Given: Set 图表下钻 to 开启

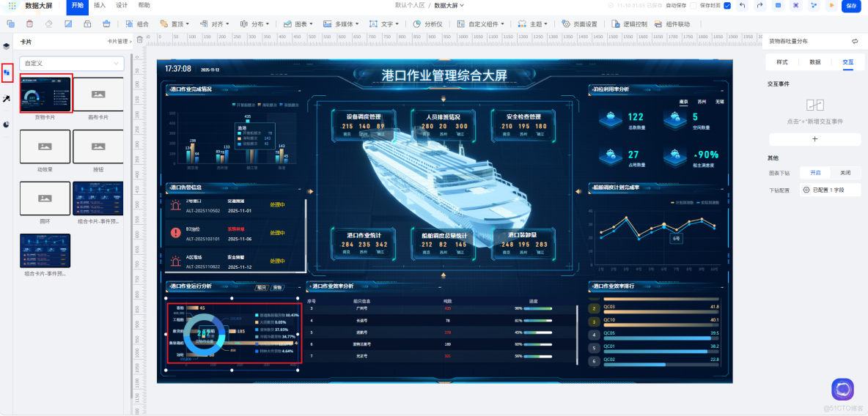Looking at the screenshot, I should tap(815, 173).
